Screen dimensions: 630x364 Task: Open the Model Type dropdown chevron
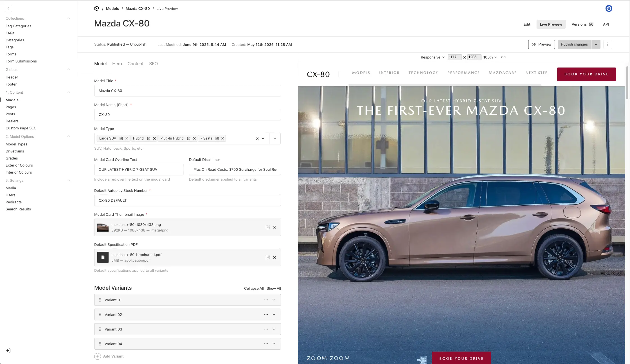pos(263,138)
